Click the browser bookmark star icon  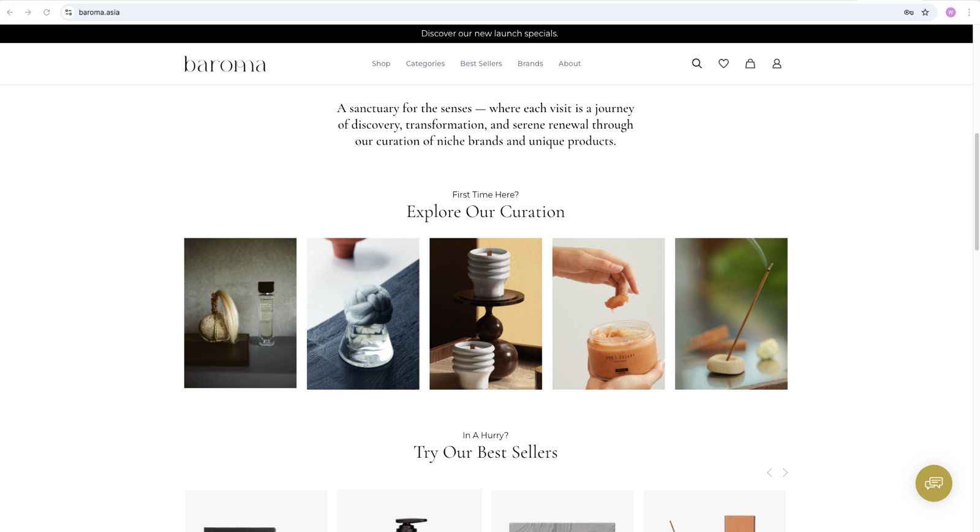925,12
